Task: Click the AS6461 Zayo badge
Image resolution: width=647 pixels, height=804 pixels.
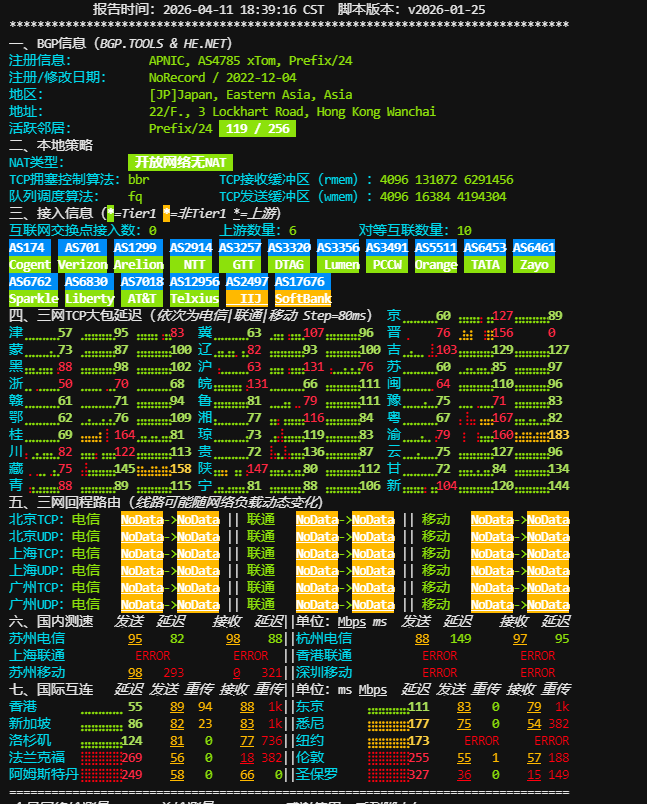Action: (x=534, y=256)
